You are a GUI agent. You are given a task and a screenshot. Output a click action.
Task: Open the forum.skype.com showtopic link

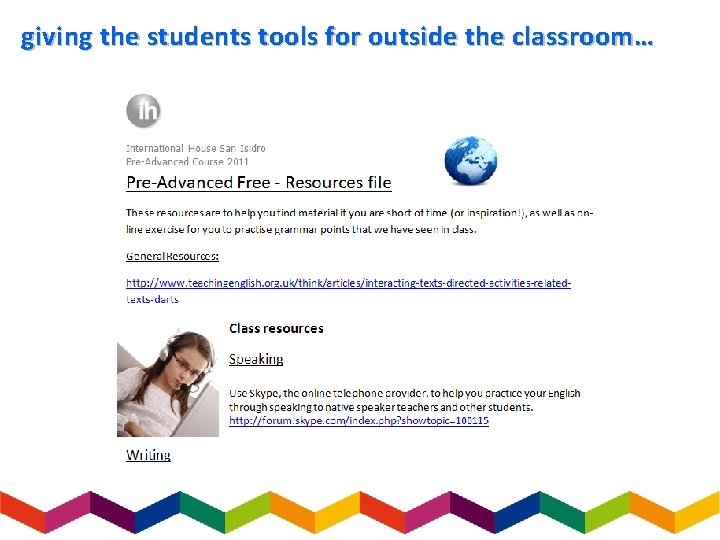(x=359, y=421)
